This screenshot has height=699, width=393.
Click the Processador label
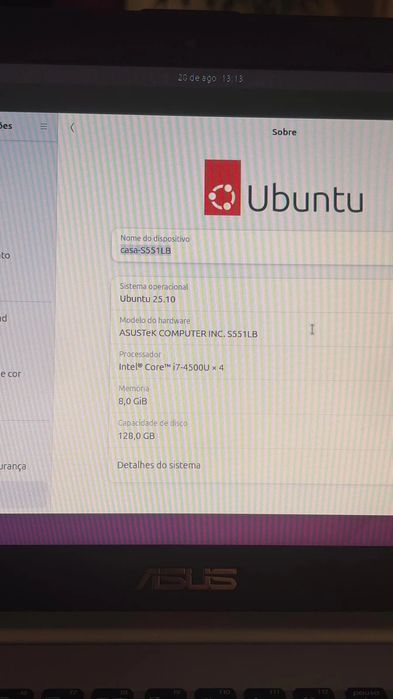click(x=139, y=354)
